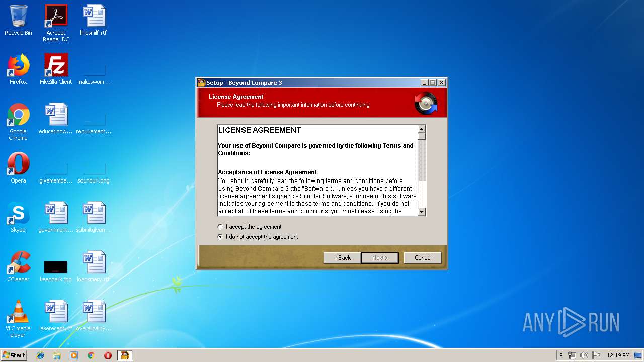644x362 pixels.
Task: Launch Acrobat Reader DC shortcut
Action: click(56, 24)
